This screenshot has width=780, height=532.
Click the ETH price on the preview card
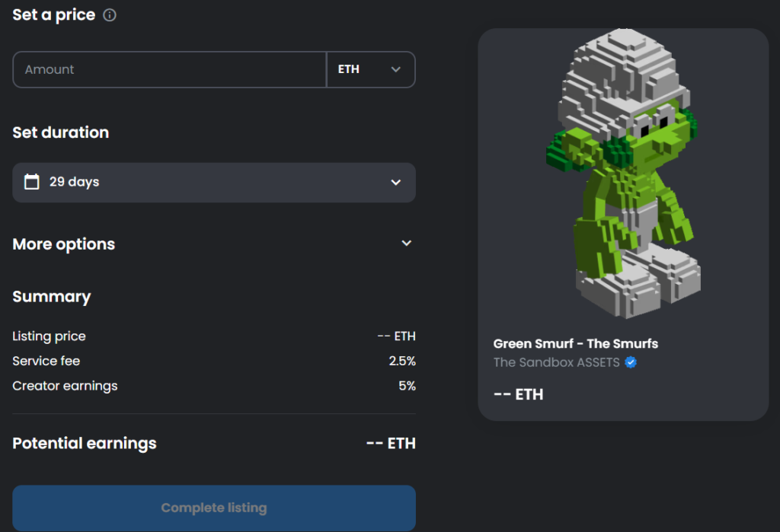tap(518, 394)
